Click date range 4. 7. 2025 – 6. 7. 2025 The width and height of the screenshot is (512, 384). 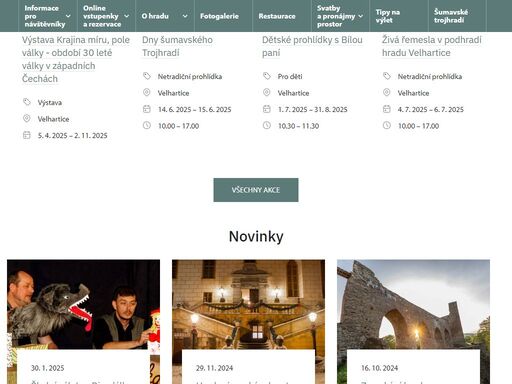(430, 109)
